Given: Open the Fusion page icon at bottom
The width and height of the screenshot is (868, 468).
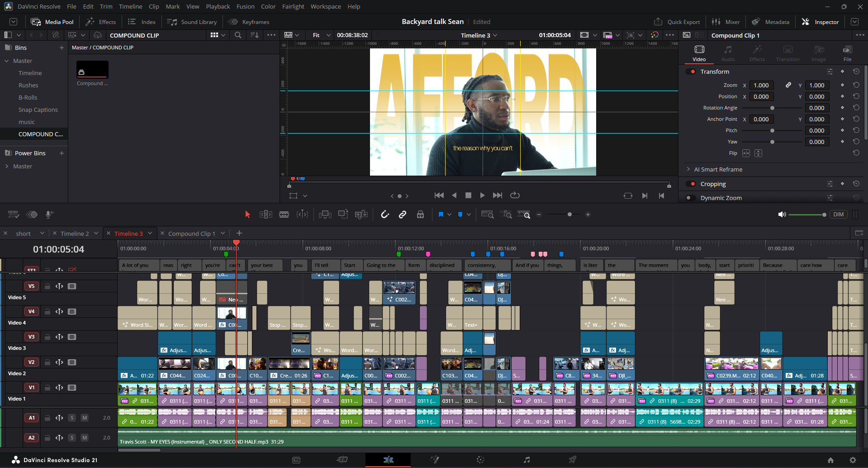Looking at the screenshot, I should [x=435, y=460].
